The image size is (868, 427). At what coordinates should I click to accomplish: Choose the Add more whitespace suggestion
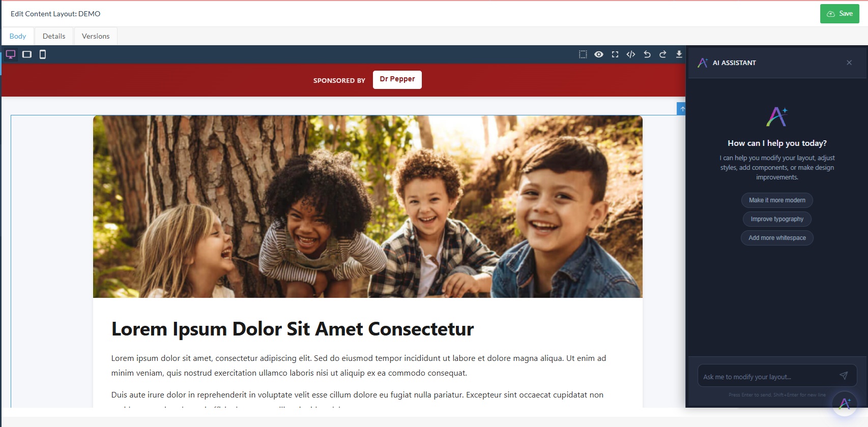pyautogui.click(x=777, y=238)
